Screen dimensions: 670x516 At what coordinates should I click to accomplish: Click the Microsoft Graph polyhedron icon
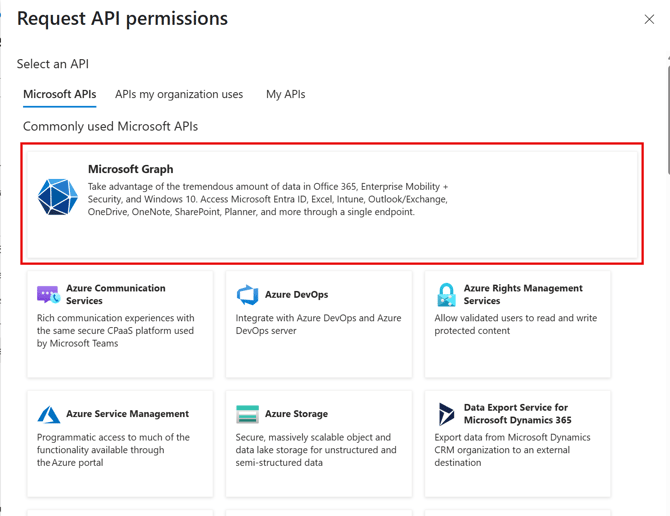(x=58, y=197)
